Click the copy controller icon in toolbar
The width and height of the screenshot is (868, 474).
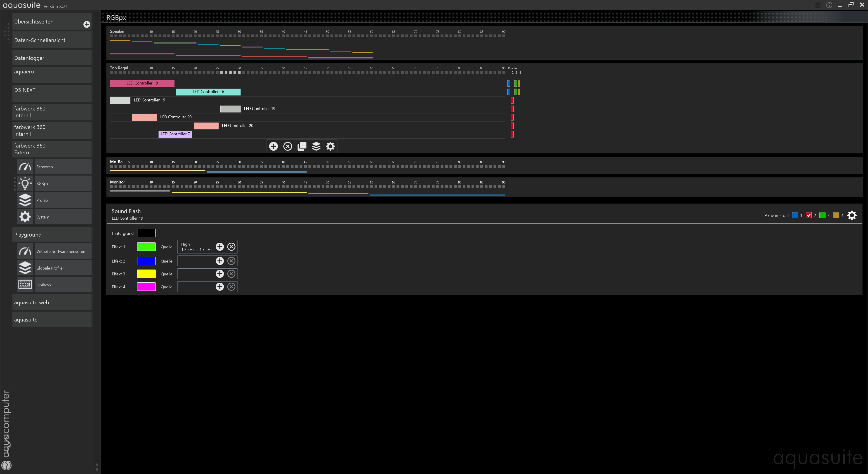(x=302, y=146)
